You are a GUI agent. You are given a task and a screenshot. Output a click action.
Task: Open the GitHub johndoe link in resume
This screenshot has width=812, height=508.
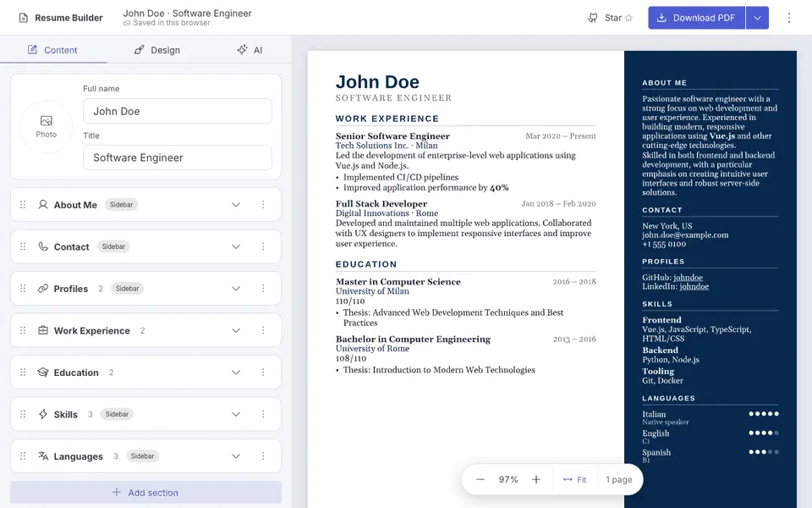(x=689, y=278)
